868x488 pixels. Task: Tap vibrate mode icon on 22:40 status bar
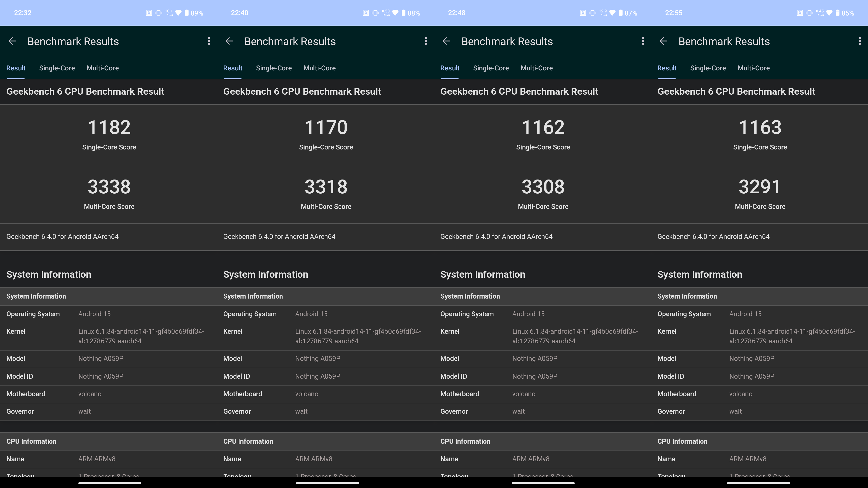pos(375,13)
